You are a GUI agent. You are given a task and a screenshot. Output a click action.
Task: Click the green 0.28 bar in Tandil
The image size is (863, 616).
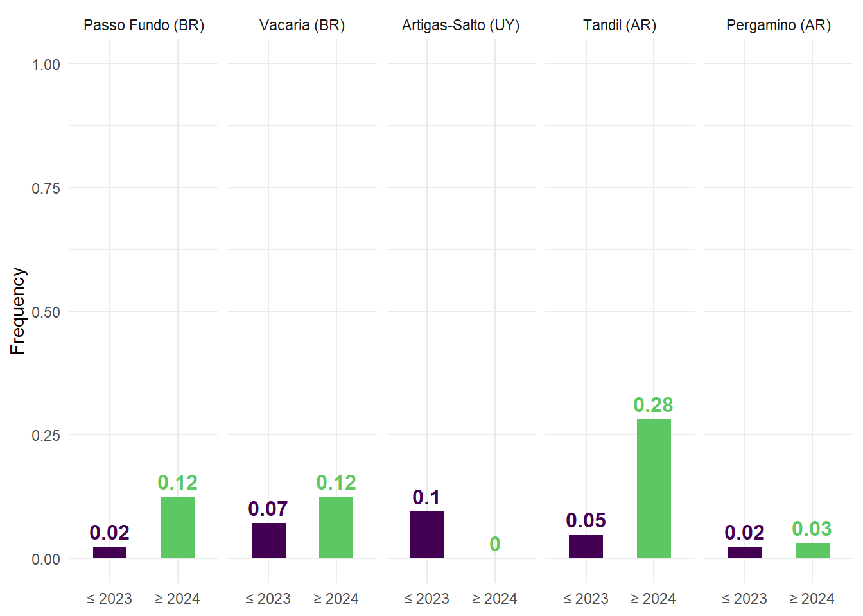point(654,488)
